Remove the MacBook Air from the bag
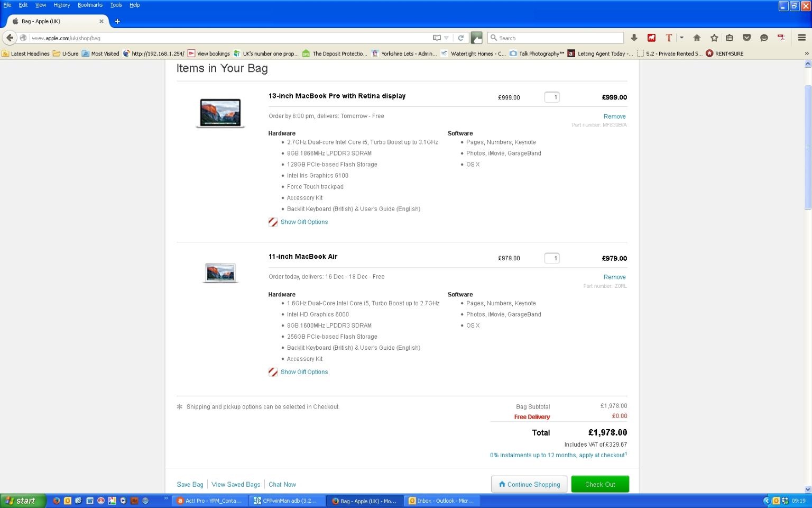The image size is (812, 508). 614,277
